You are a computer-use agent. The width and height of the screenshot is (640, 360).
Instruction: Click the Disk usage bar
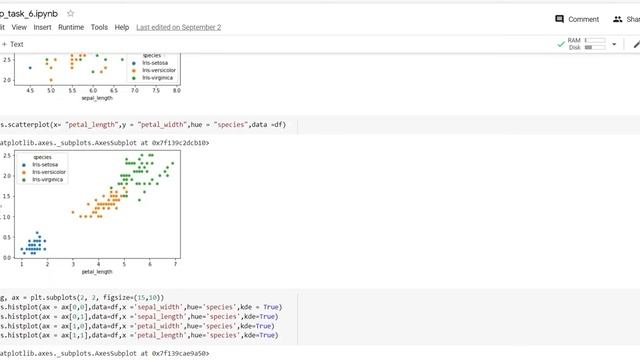point(595,47)
